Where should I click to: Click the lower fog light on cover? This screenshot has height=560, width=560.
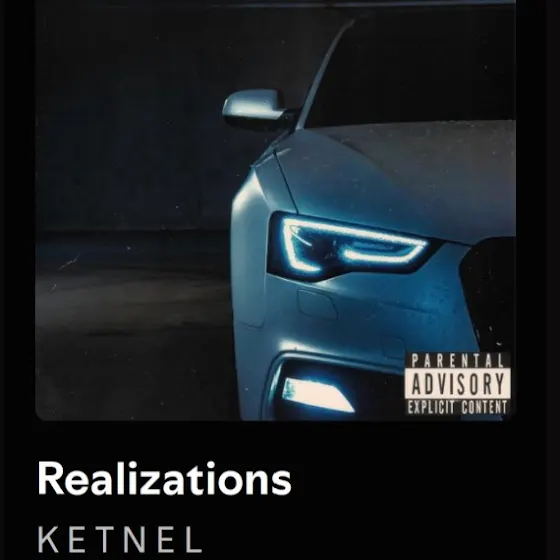coord(317,394)
